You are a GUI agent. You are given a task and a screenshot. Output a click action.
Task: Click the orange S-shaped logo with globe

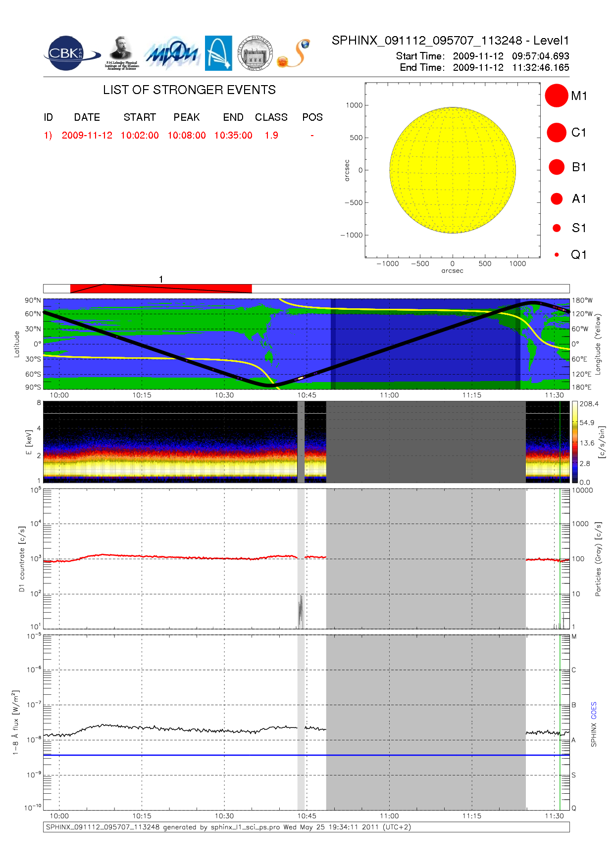tap(294, 53)
